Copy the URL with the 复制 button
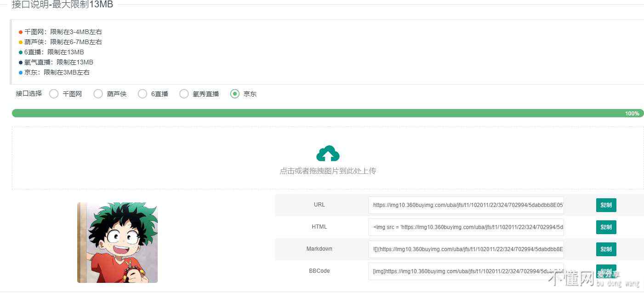The image size is (644, 293). [x=606, y=205]
